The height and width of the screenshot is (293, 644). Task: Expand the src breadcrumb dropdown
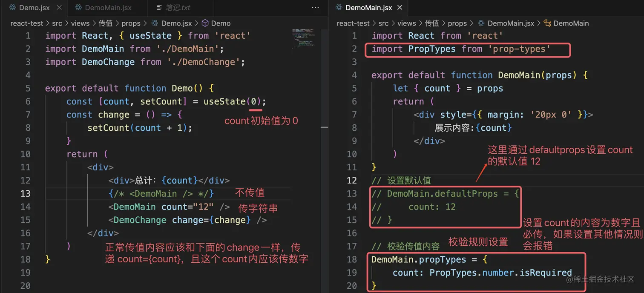pyautogui.click(x=57, y=23)
